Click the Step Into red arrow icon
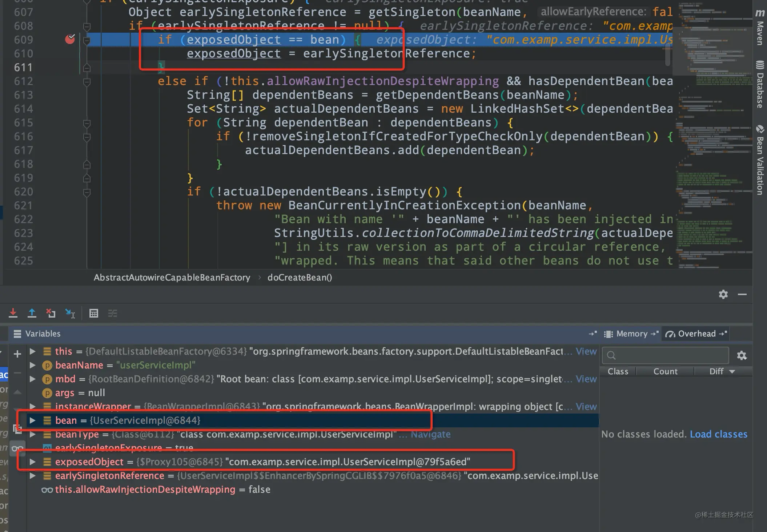Viewport: 767px width, 532px height. (13, 313)
